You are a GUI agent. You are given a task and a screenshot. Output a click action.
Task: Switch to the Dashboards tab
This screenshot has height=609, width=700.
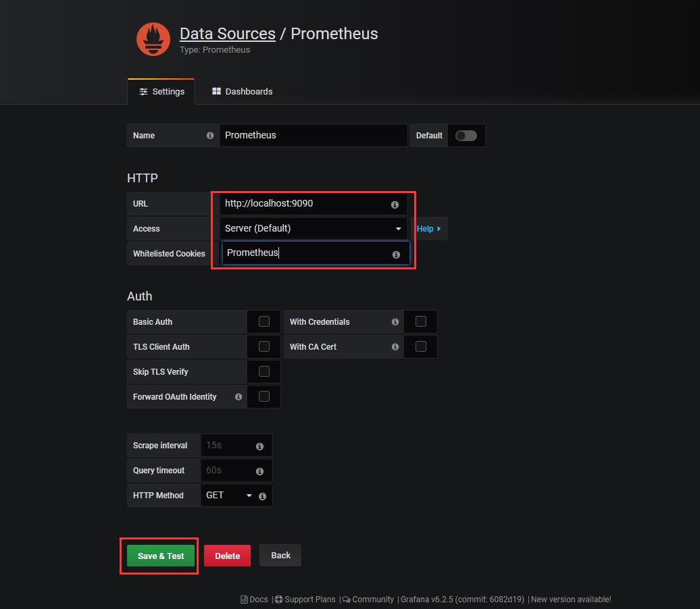[x=242, y=91]
